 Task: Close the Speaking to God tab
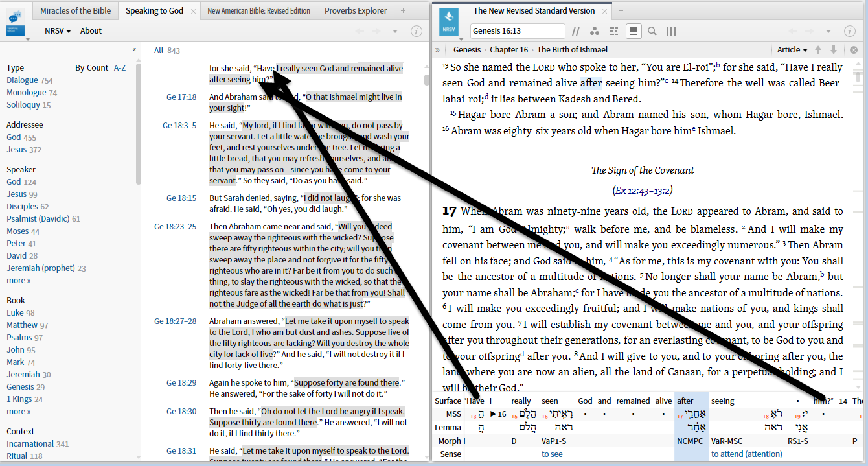click(193, 11)
